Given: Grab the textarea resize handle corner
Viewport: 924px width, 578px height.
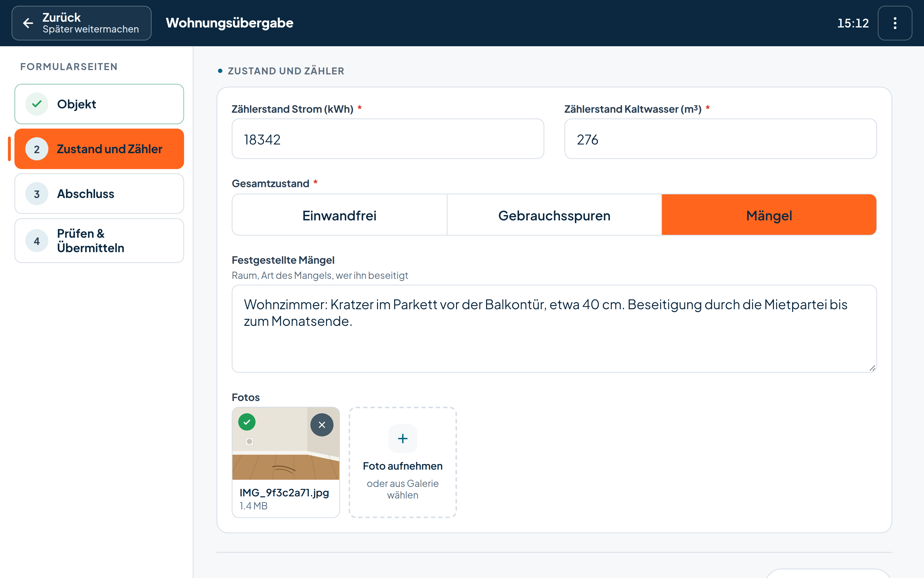Looking at the screenshot, I should pyautogui.click(x=872, y=368).
